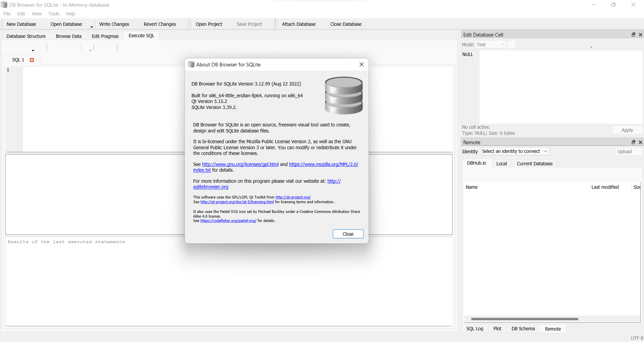This screenshot has width=644, height=342.
Task: Switch to Database Structure tab
Action: coord(26,36)
